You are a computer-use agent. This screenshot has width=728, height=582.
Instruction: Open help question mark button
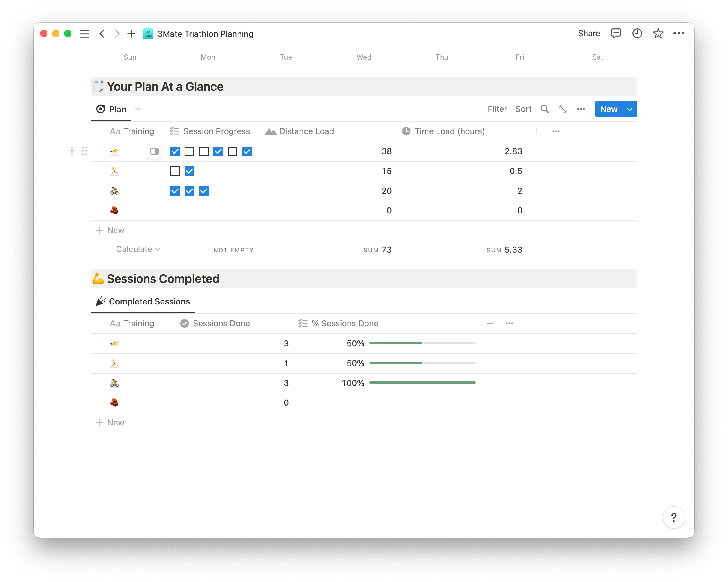[x=674, y=517]
